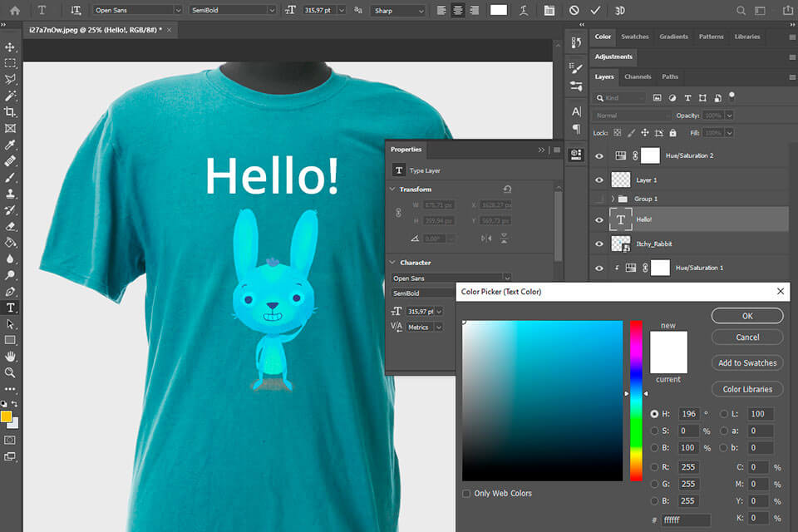Switch to the Channels tab
The width and height of the screenshot is (798, 532).
tap(638, 76)
